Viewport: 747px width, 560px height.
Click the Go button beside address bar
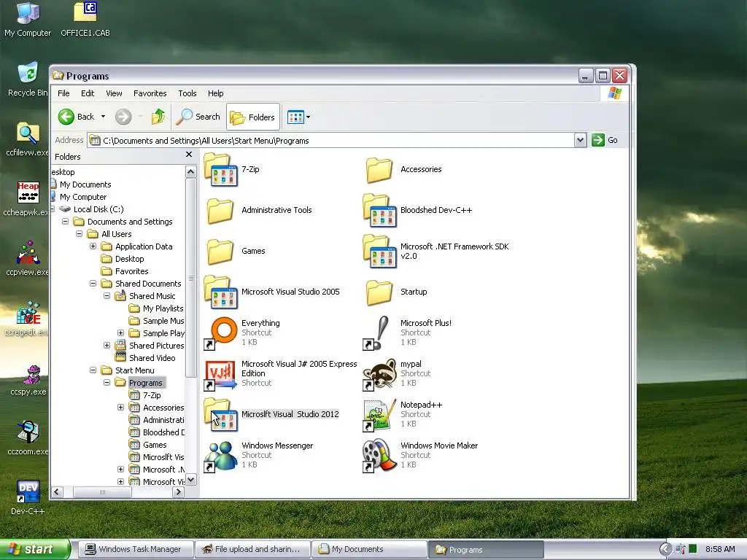pyautogui.click(x=605, y=140)
